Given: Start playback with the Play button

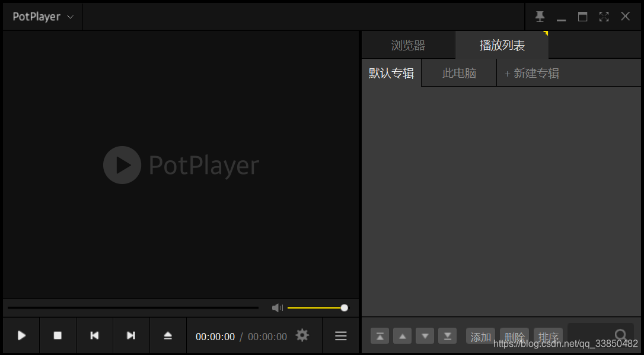Looking at the screenshot, I should pos(21,335).
